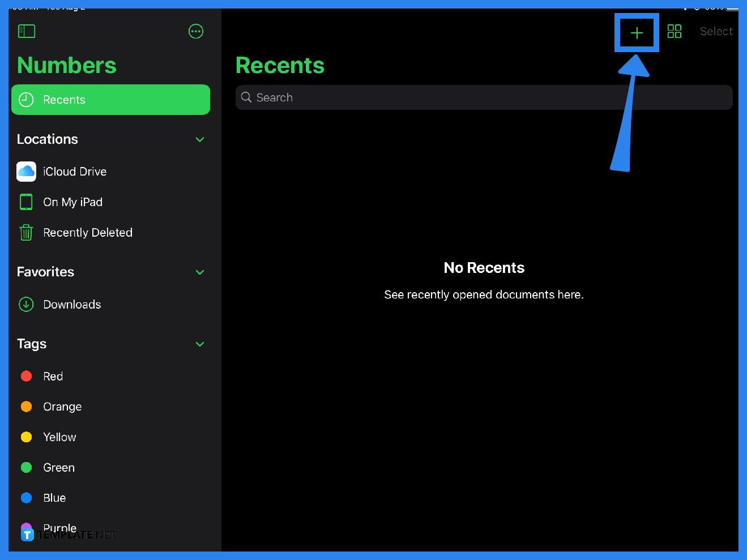The width and height of the screenshot is (747, 560).
Task: Click the iCloud Drive cloud icon
Action: pyautogui.click(x=26, y=172)
